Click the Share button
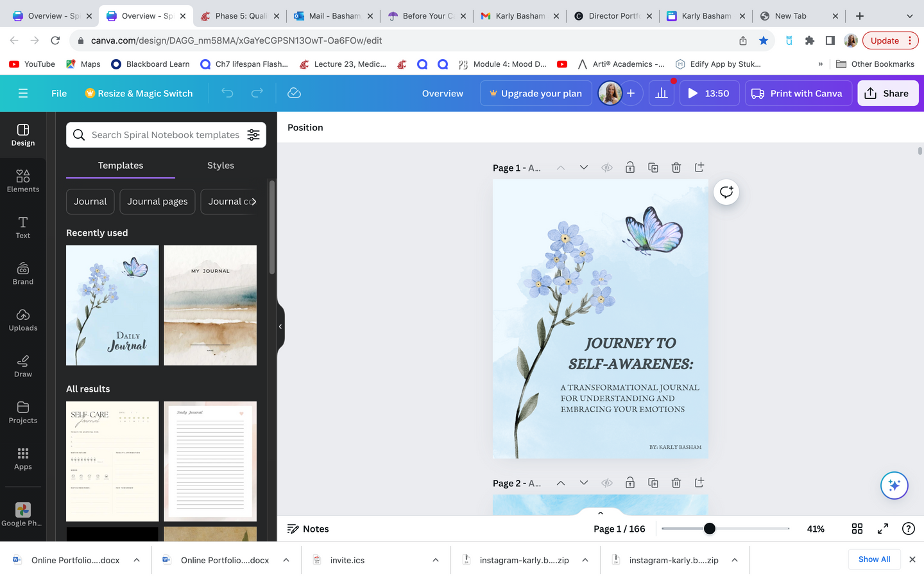924x578 pixels. tap(887, 93)
